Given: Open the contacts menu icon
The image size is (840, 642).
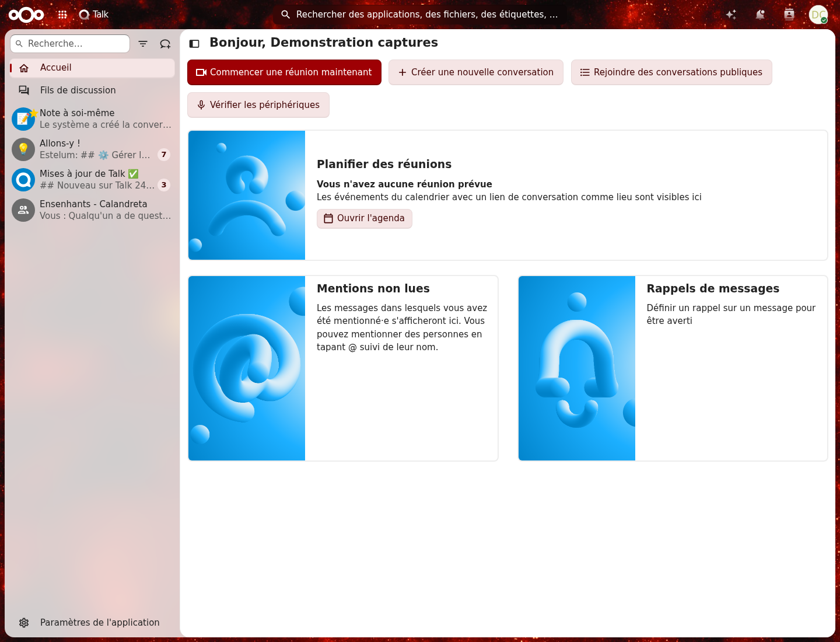Looking at the screenshot, I should (x=789, y=15).
